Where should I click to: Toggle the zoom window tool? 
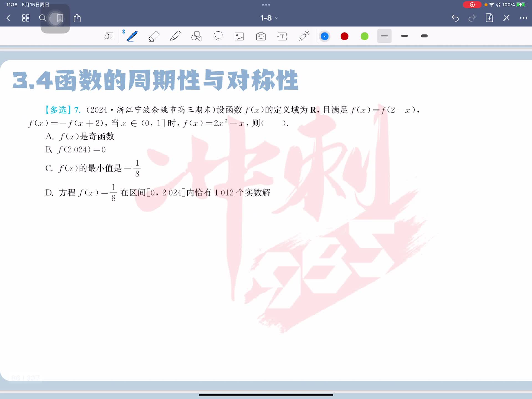pos(109,36)
